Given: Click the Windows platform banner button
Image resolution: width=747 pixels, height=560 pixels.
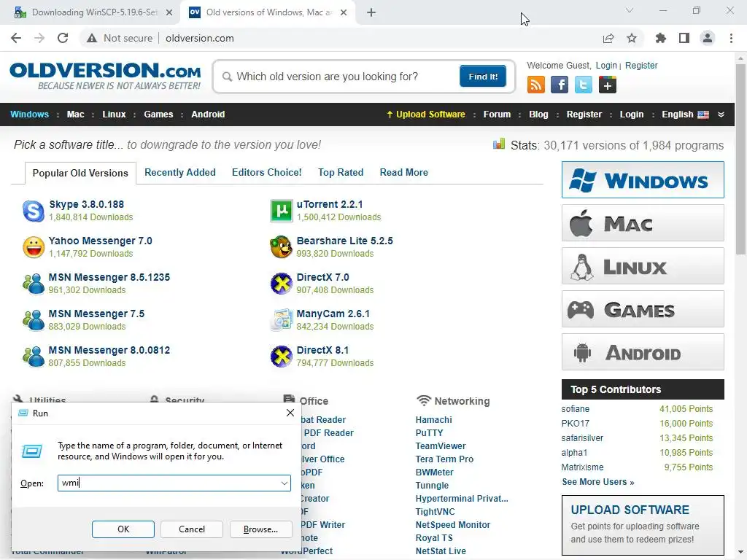Looking at the screenshot, I should [x=643, y=180].
